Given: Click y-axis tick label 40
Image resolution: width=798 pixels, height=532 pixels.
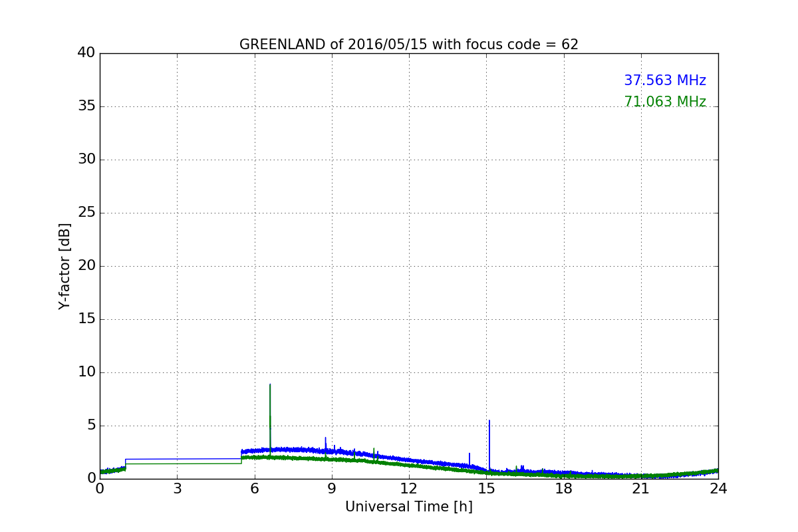Looking at the screenshot, I should coord(86,53).
